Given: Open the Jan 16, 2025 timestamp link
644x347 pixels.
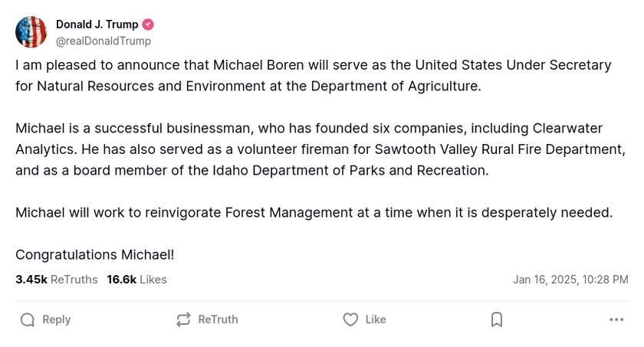Looking at the screenshot, I should pos(570,280).
